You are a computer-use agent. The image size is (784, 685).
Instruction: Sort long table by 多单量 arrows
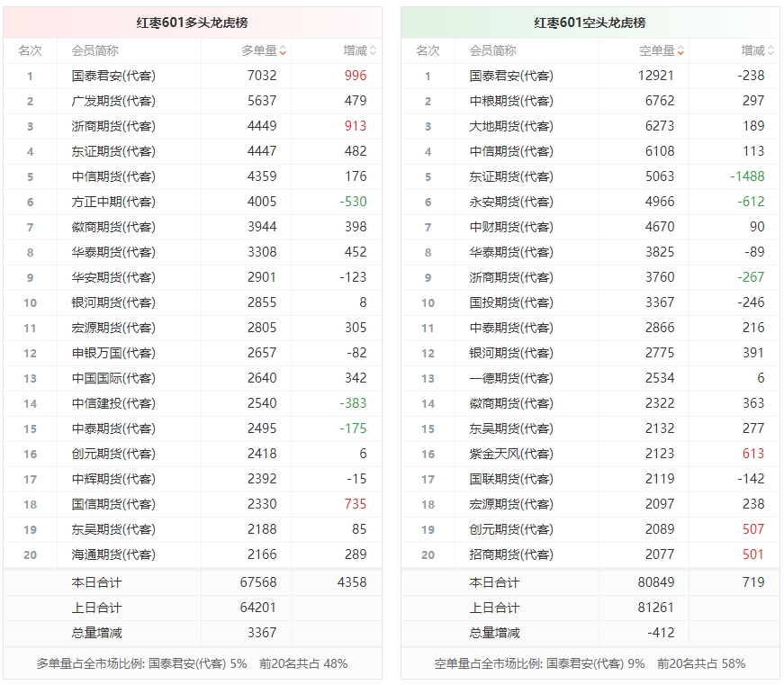[x=283, y=50]
